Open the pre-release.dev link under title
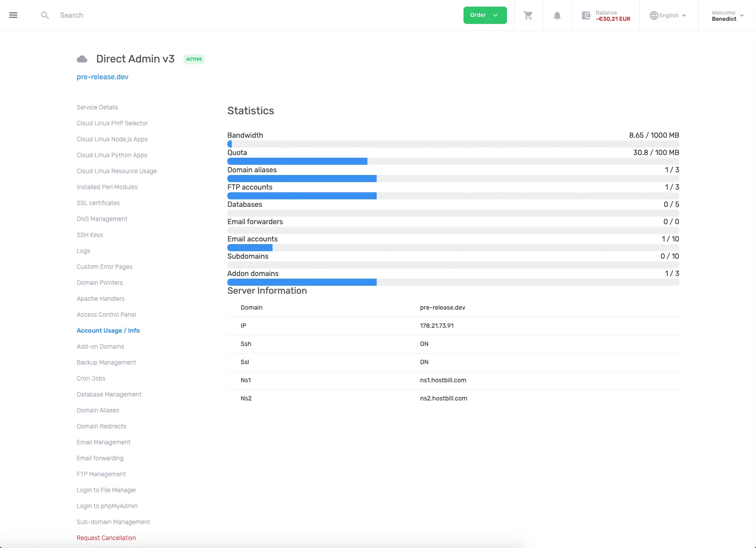Screen dimensions: 756x548 click(102, 77)
